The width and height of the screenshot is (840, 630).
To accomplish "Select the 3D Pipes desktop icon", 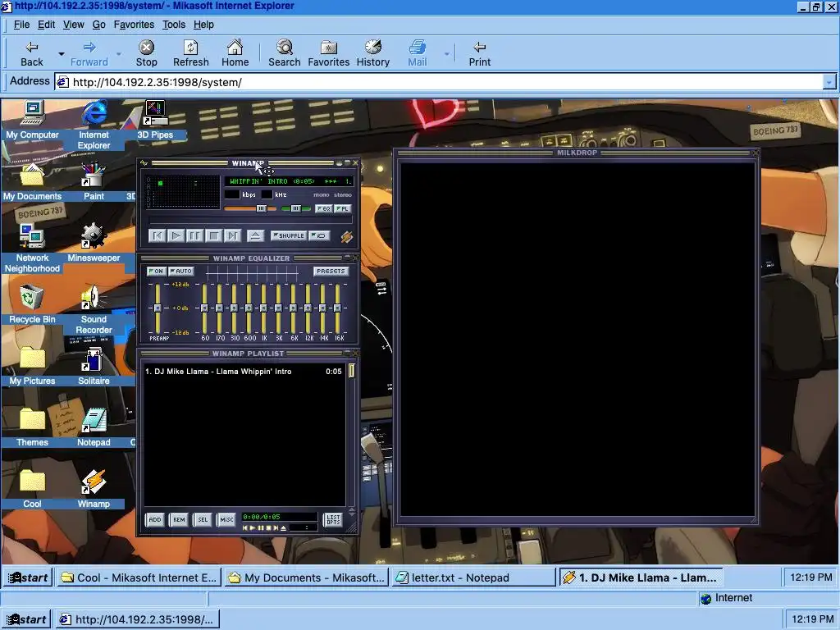I will point(155,120).
